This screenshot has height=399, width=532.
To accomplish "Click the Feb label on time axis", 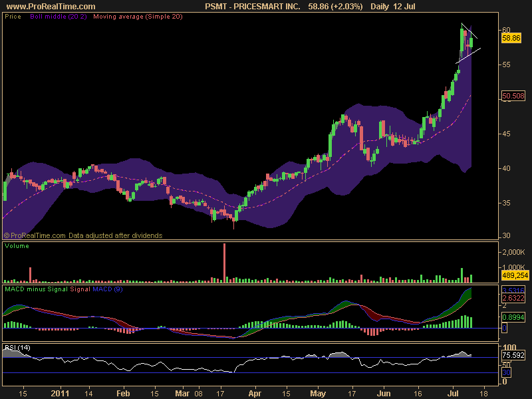I will [x=123, y=394].
